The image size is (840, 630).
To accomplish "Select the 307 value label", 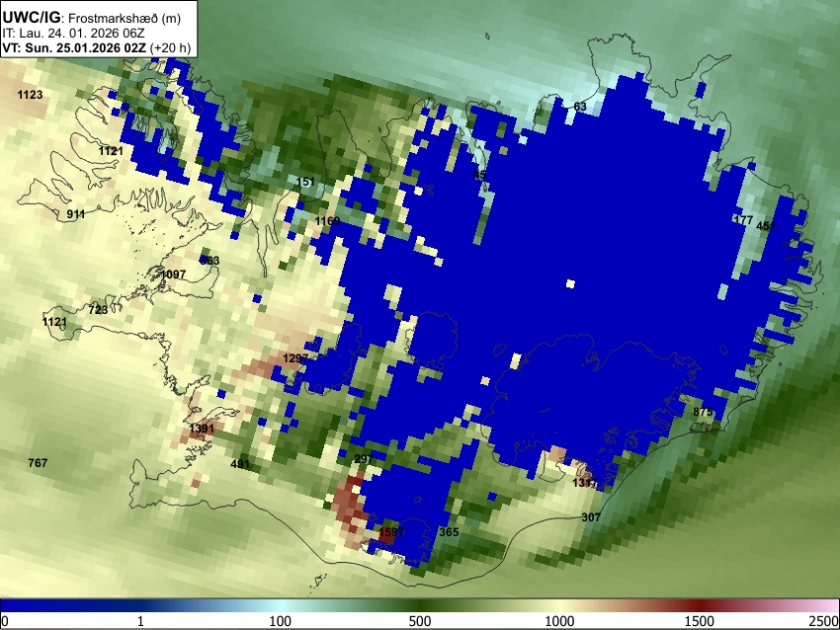I will click(591, 517).
